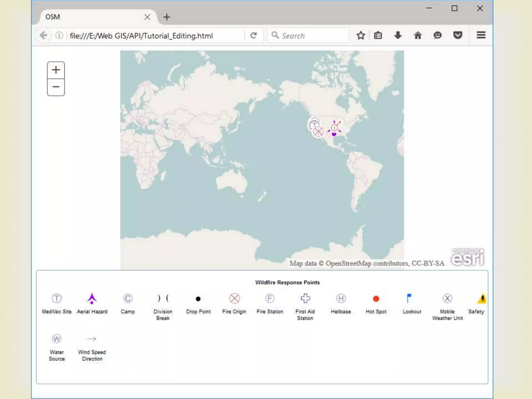This screenshot has width=532, height=399.
Task: Zoom in on the map
Action: [56, 70]
